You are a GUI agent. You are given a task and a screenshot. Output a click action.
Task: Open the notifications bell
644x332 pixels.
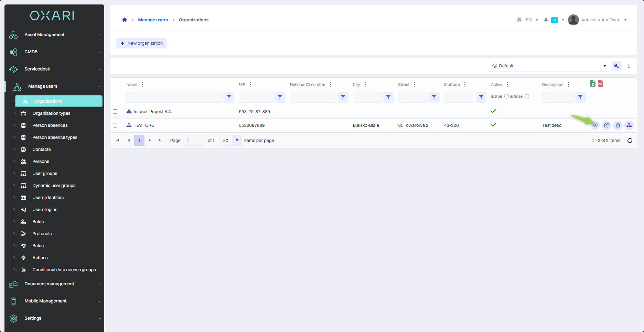546,20
